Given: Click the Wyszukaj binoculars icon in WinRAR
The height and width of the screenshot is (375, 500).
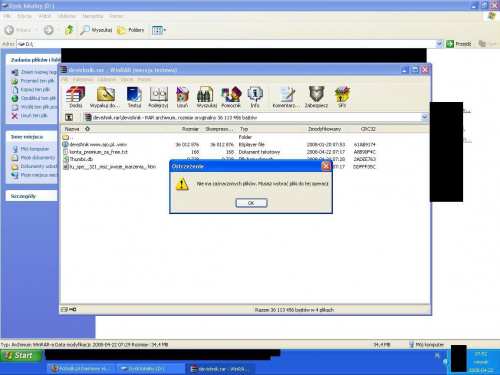Looking at the screenshot, I should 206,97.
